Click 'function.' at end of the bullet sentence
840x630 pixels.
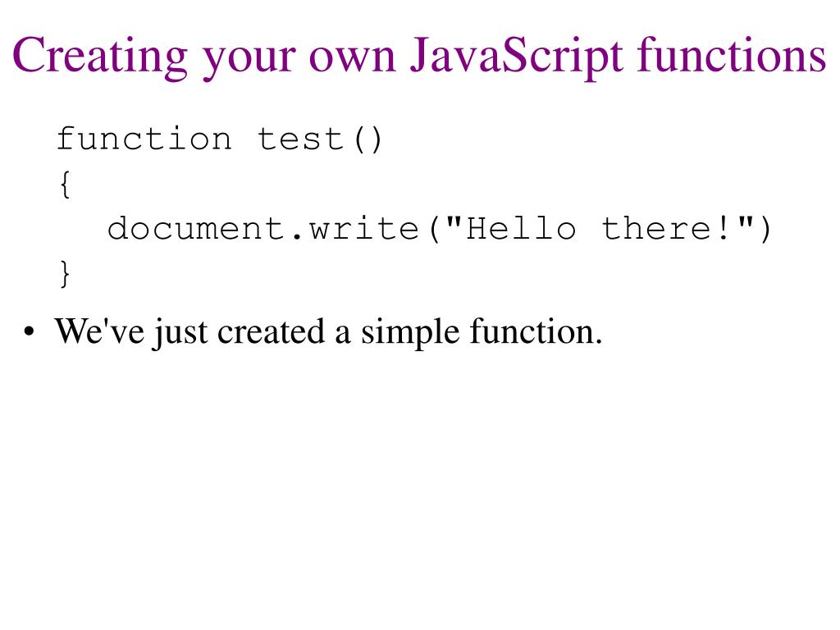point(536,331)
